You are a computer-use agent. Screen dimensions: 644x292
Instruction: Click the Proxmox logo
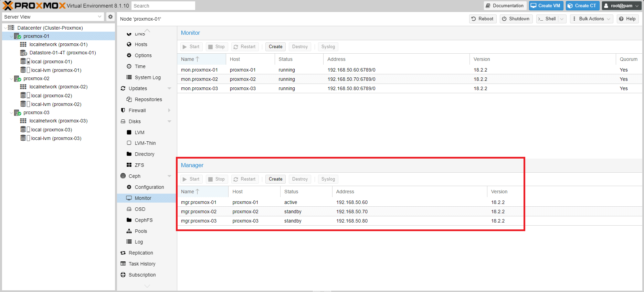tap(34, 6)
